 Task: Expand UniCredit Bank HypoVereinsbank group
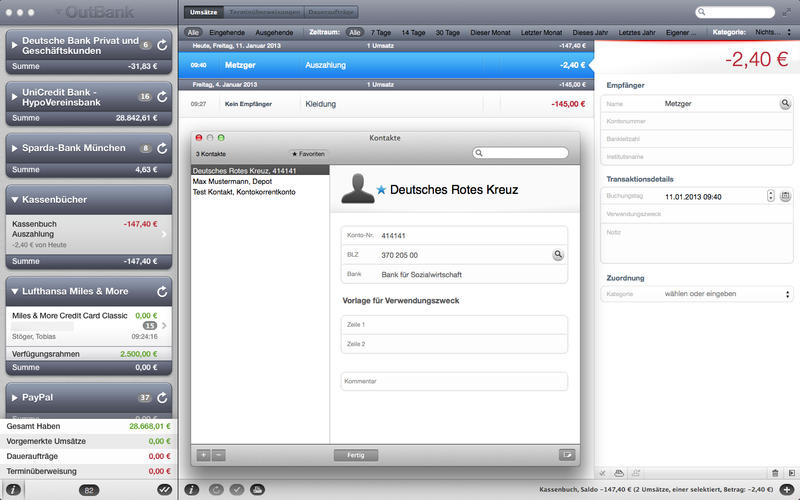pyautogui.click(x=14, y=97)
